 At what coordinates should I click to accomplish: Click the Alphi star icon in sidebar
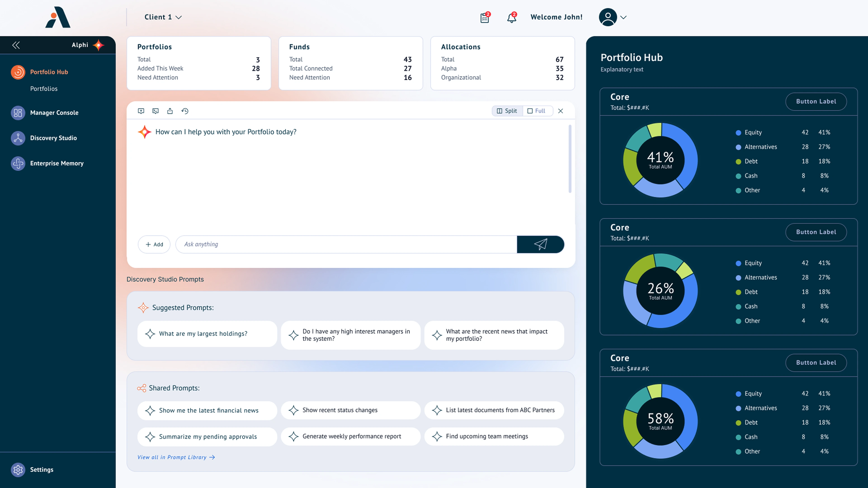coord(98,45)
